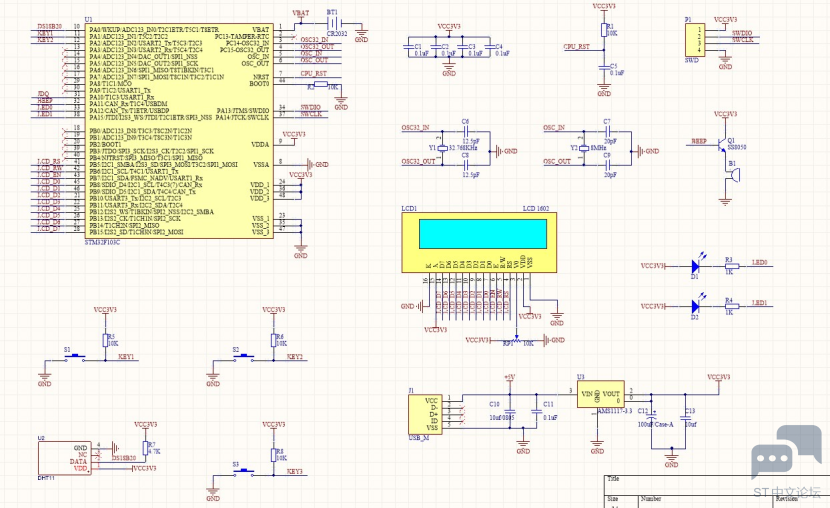Select potentiometer RP1 10K
The image size is (830, 508).
517,340
